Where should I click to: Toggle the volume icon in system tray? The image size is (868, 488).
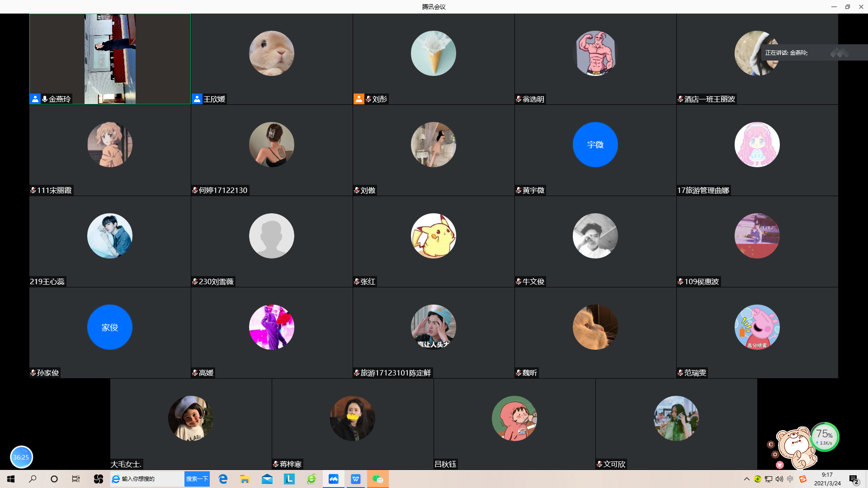pyautogui.click(x=779, y=479)
